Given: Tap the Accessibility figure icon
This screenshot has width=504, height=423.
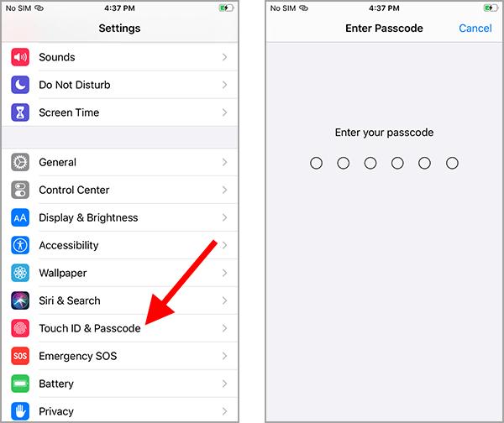Looking at the screenshot, I should 20,245.
